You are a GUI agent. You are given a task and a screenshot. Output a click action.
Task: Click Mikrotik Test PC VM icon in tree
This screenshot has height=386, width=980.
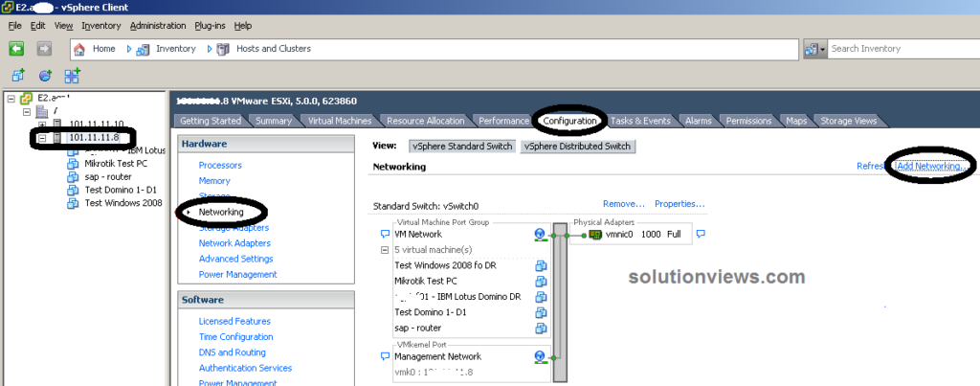(x=73, y=163)
